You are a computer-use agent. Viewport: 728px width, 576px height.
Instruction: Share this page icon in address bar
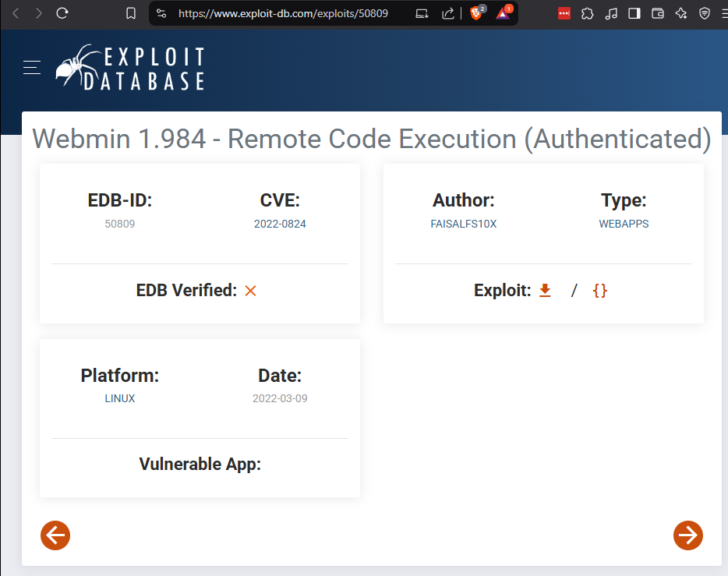[x=448, y=13]
